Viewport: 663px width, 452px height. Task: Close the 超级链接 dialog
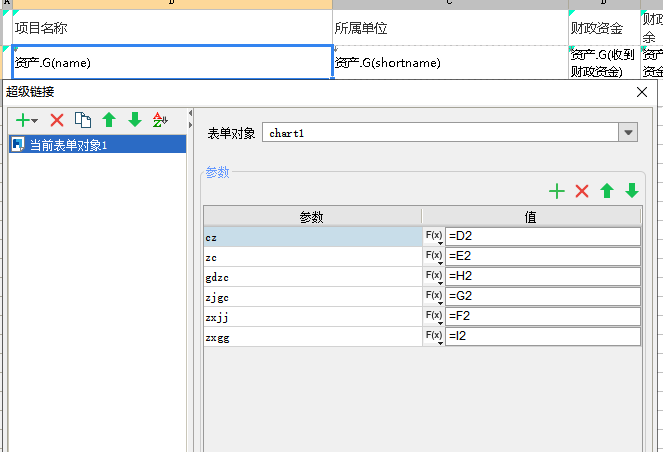click(642, 92)
